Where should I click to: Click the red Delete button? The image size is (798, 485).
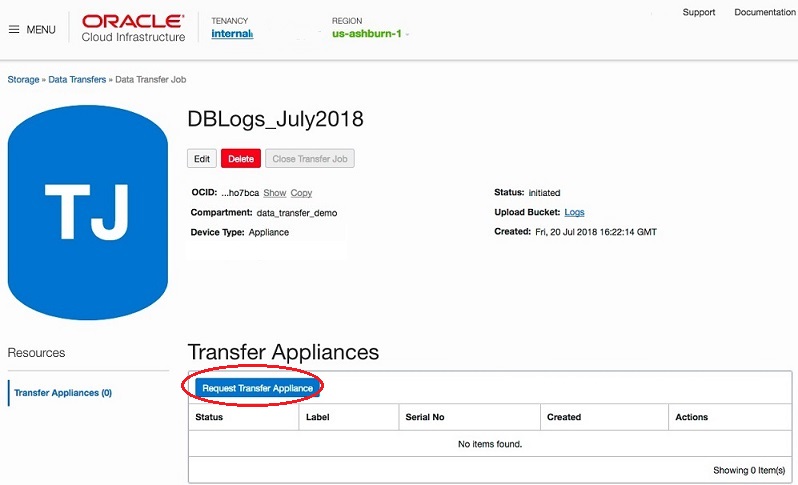pos(241,159)
